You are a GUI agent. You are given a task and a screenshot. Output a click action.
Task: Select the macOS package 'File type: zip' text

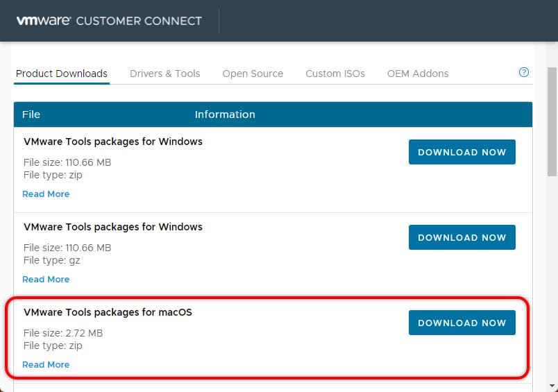(x=53, y=346)
